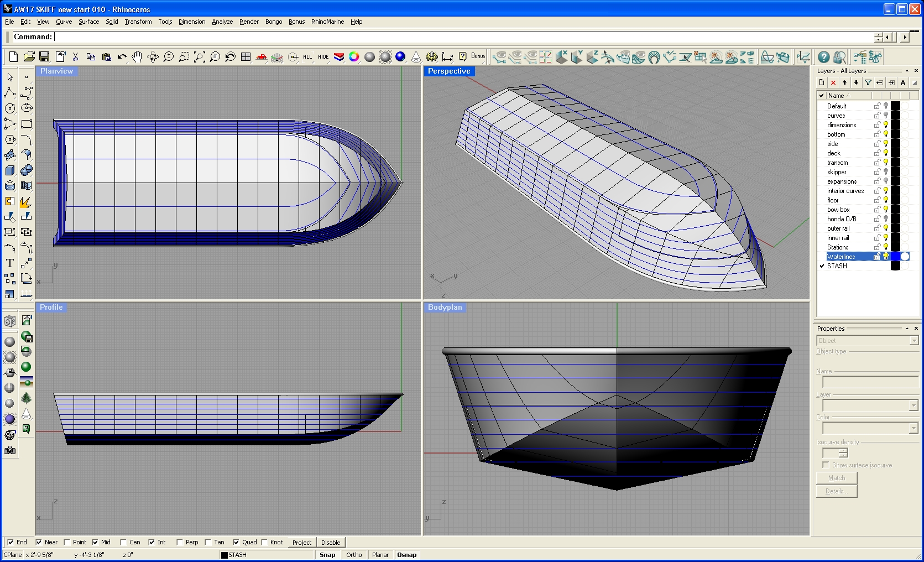This screenshot has height=562, width=924.
Task: Select the X-axis mirror plane icon
Action: coord(561,57)
